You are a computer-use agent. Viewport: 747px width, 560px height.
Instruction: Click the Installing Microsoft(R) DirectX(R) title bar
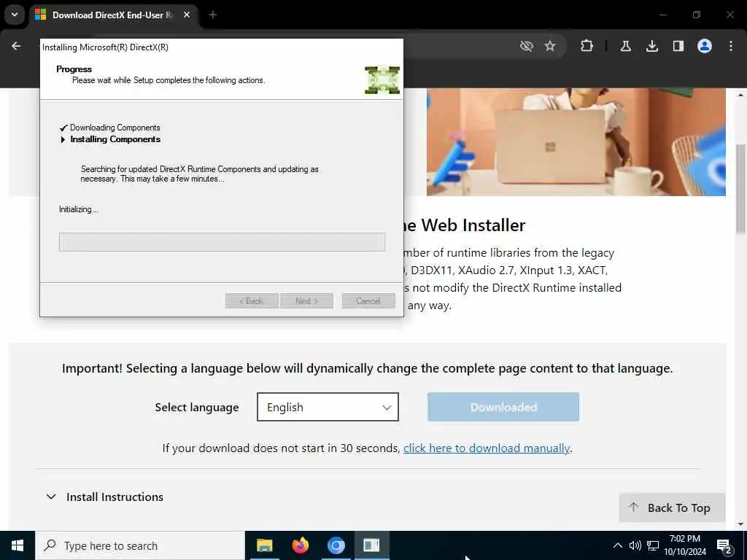[222, 47]
